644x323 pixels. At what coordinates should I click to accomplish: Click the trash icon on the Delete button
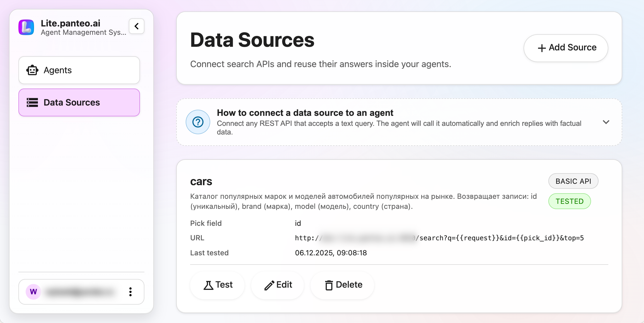329,285
